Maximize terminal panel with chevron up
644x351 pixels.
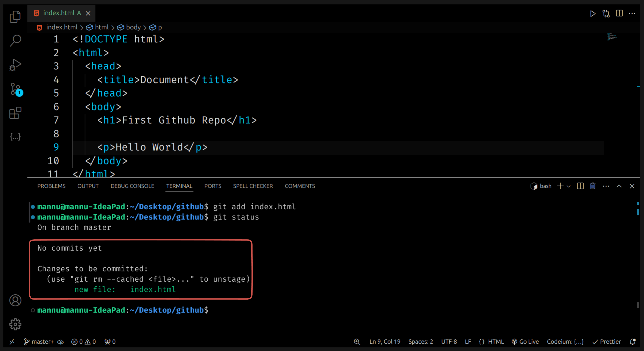click(619, 186)
